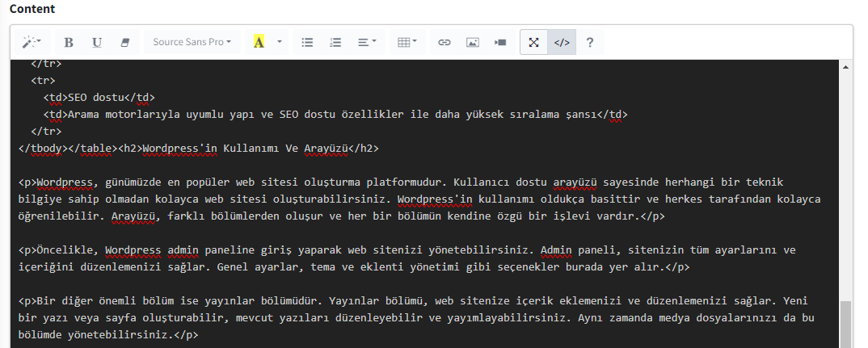This screenshot has width=868, height=348.
Task: Toggle underline formatting
Action: [x=97, y=42]
